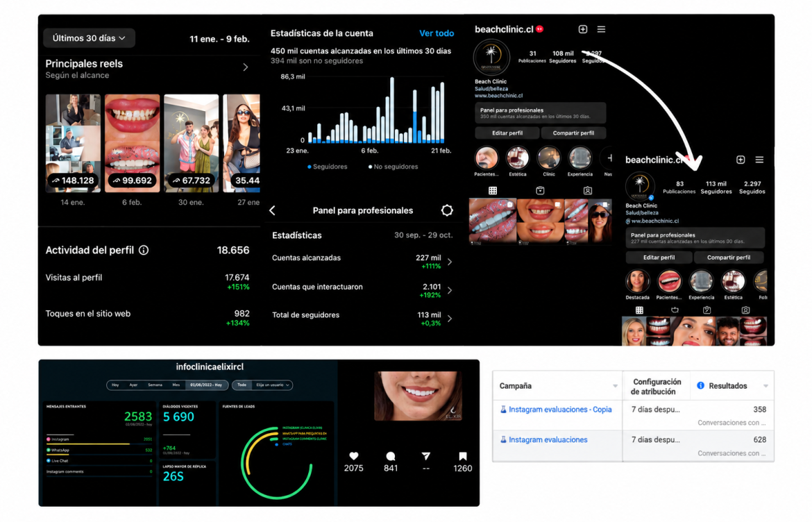The height and width of the screenshot is (522, 812).
Task: Open Experiencia highlight on 113 mil profile
Action: tap(701, 281)
